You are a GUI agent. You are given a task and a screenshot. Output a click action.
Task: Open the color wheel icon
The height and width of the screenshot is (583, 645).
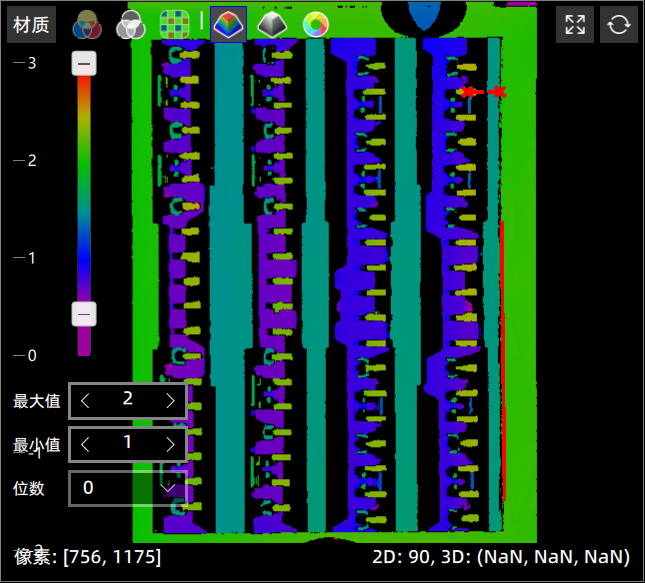(x=315, y=25)
